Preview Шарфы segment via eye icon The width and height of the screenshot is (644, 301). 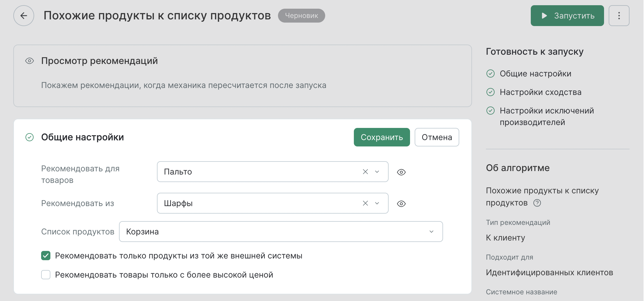(x=401, y=204)
